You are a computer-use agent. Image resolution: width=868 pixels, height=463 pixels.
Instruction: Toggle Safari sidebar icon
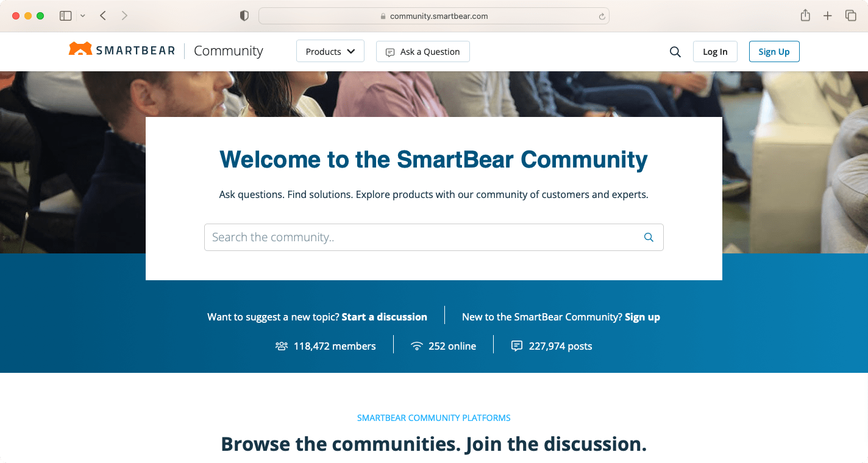tap(66, 16)
